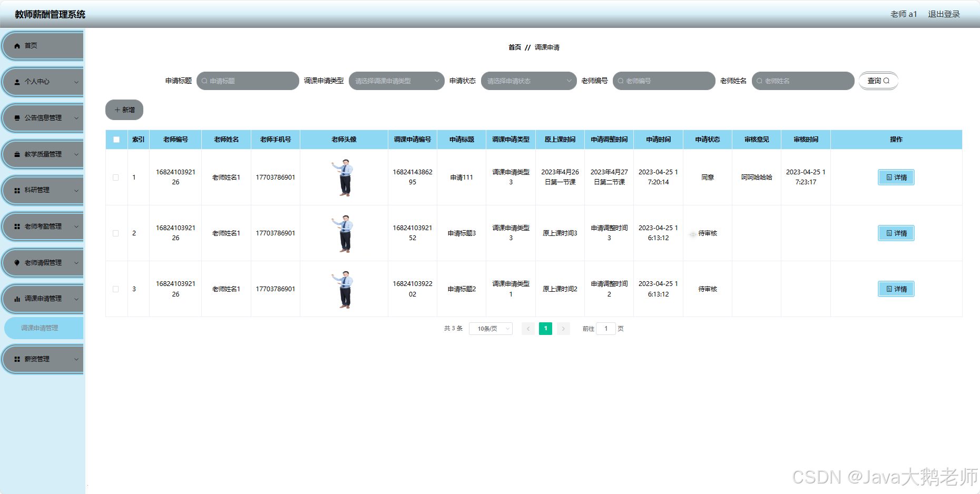Open 老师请假管理 sidebar menu
Viewport: 980px width, 494px height.
[43, 263]
